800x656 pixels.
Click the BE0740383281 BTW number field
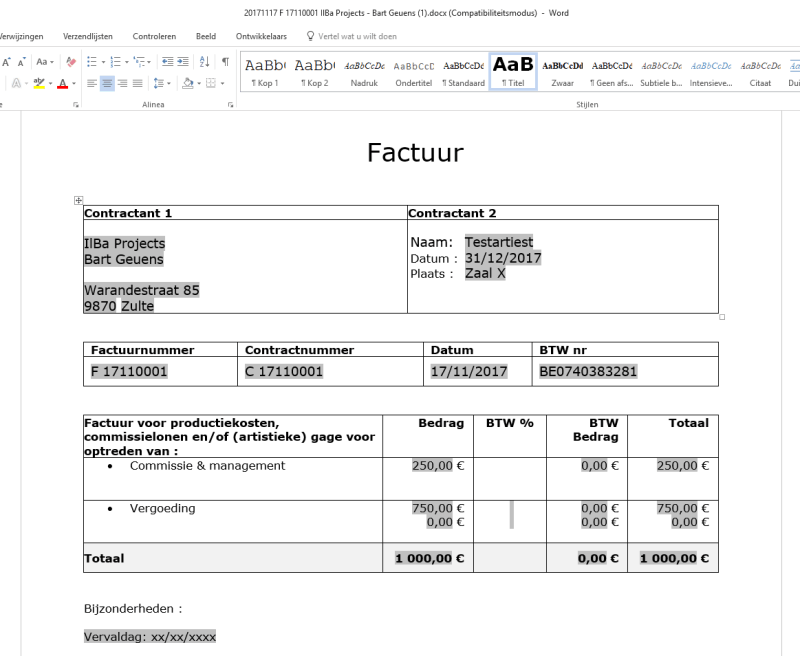(588, 371)
